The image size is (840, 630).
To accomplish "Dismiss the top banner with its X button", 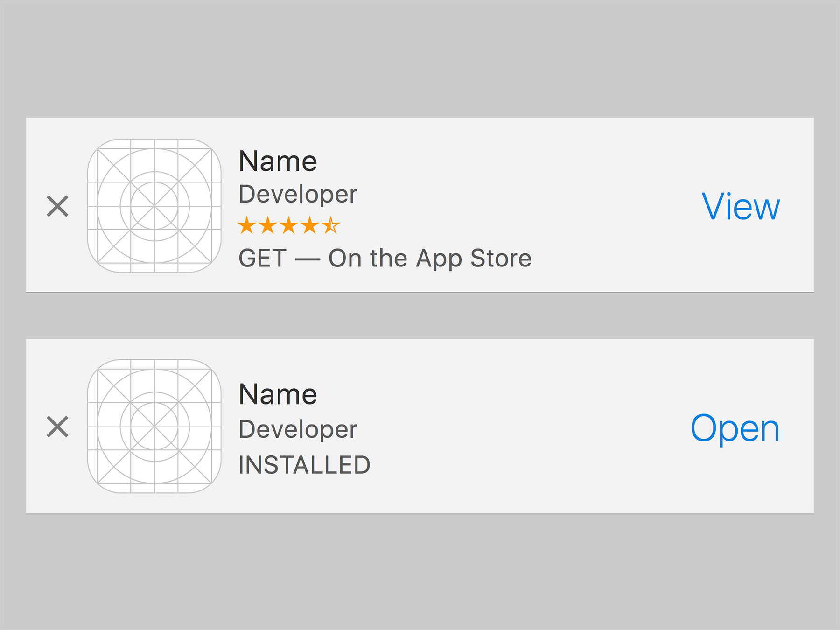I will (x=58, y=205).
